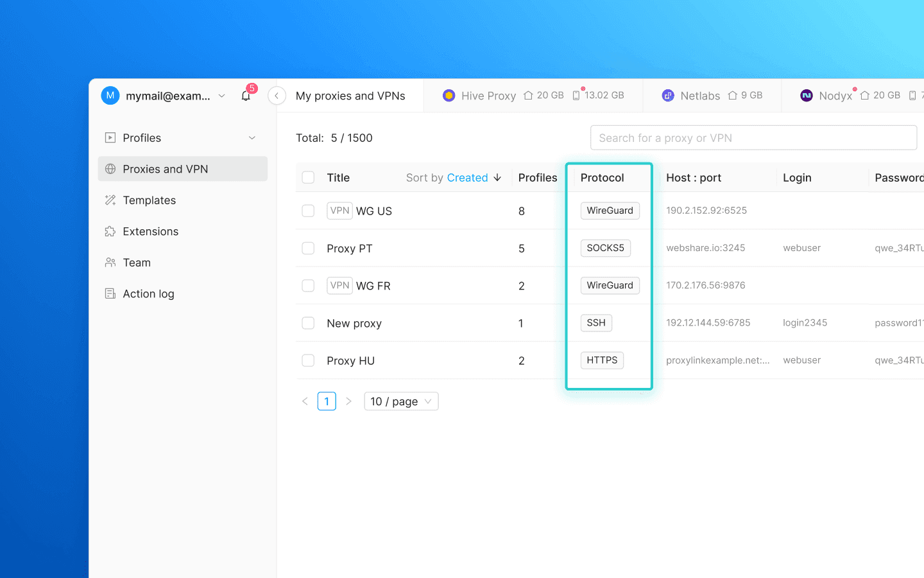Click the sort direction arrow
This screenshot has width=924, height=578.
pos(497,178)
